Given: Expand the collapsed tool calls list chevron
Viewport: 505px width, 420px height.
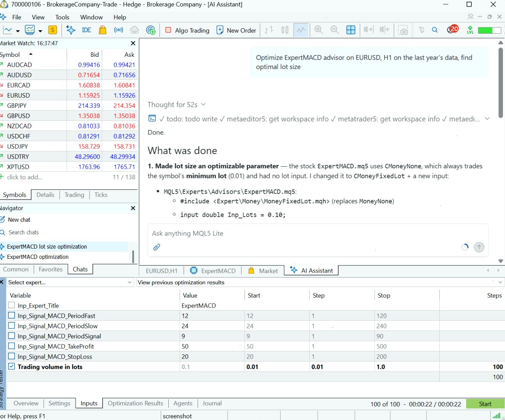Looking at the screenshot, I should coord(487,119).
